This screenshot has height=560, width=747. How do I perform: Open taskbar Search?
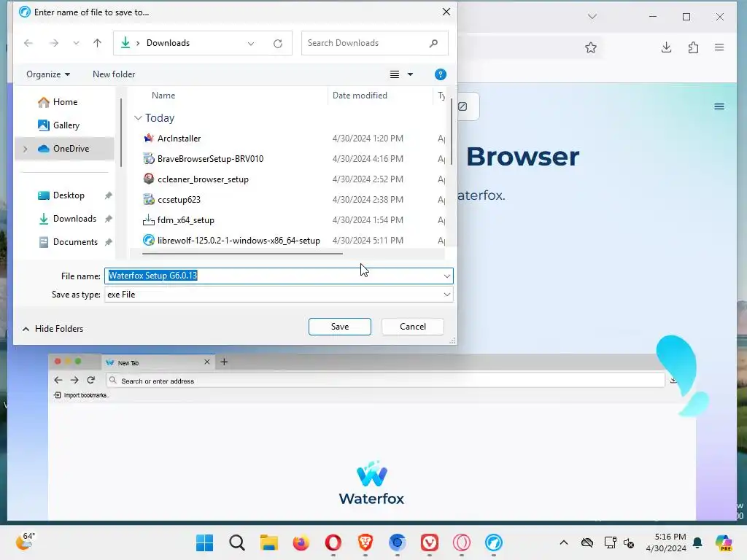[x=237, y=542]
